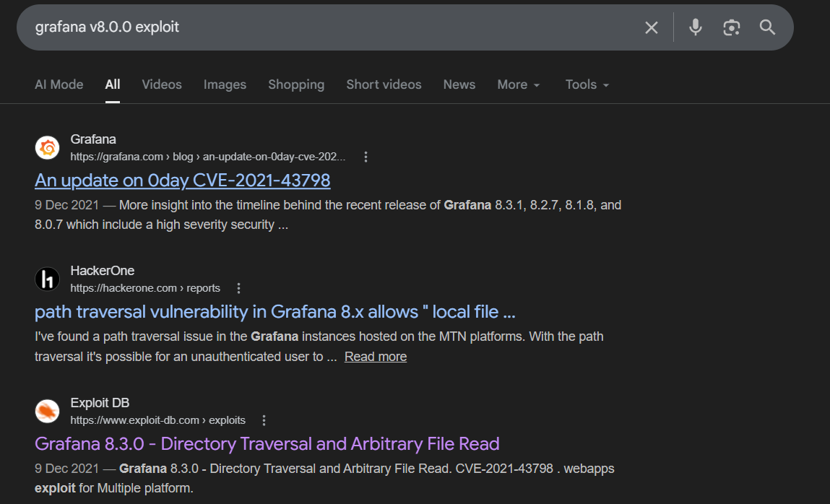This screenshot has height=504, width=830.
Task: Start voice search with the microphone icon
Action: point(696,27)
